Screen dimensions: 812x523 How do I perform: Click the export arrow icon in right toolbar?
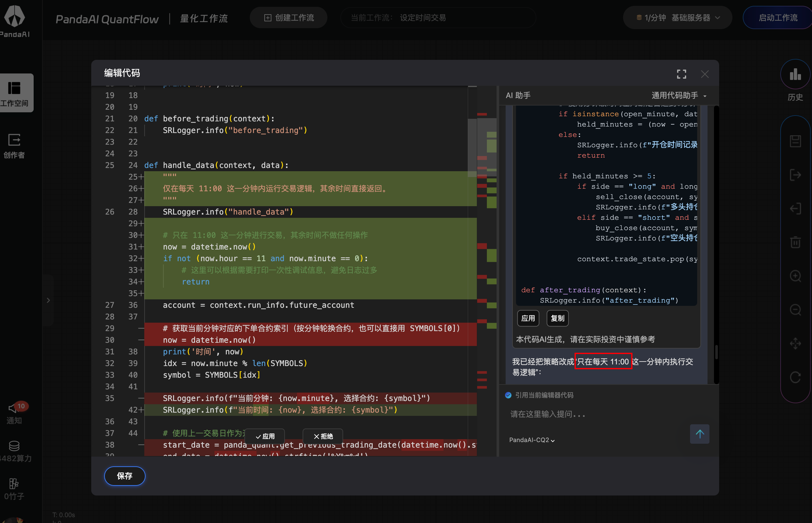[x=796, y=175]
